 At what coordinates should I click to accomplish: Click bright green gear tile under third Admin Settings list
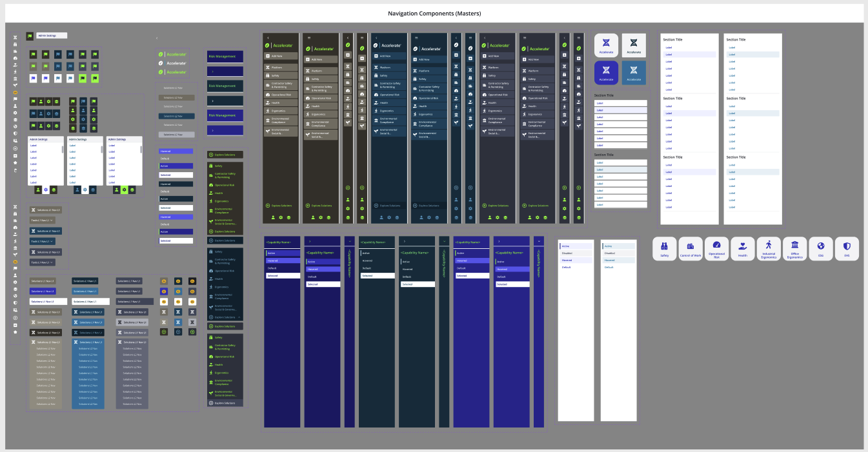[125, 190]
